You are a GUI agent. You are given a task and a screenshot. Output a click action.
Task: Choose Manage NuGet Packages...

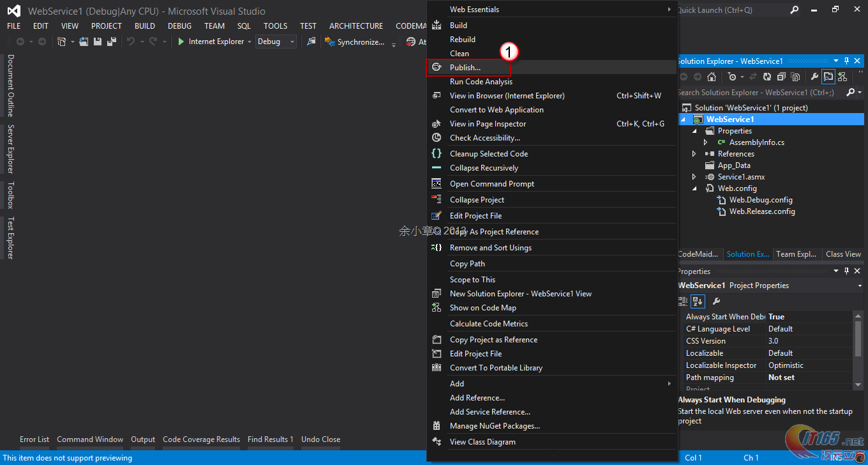pos(551,426)
